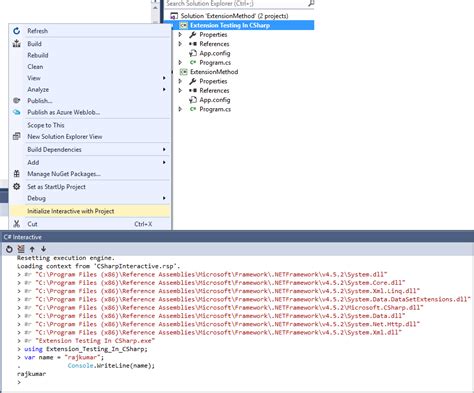Click the StartUp Project gear icon
474x393 pixels.
[x=17, y=186]
